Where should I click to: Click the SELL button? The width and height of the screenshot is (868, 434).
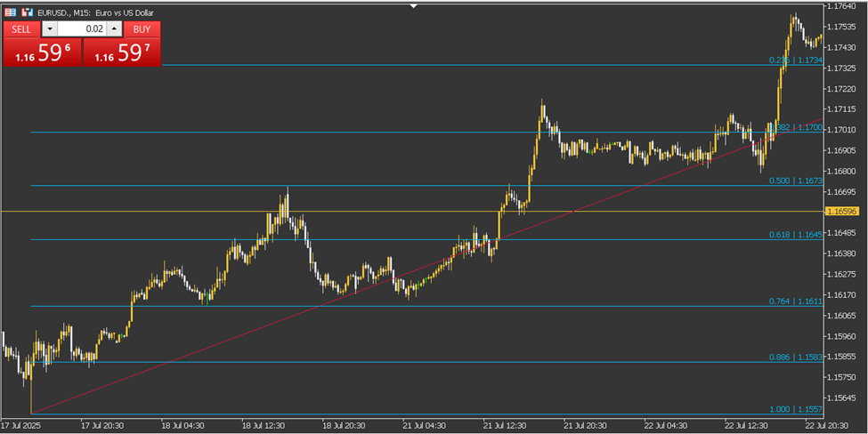click(21, 29)
